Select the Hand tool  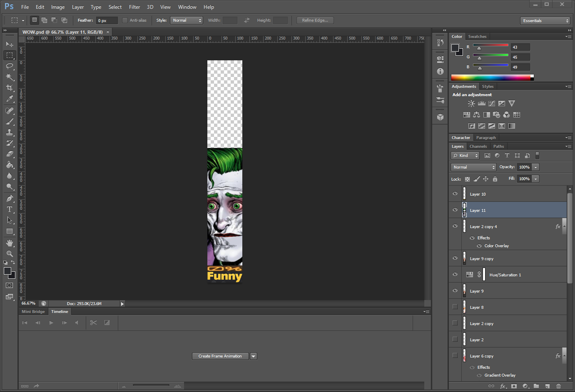click(x=10, y=243)
